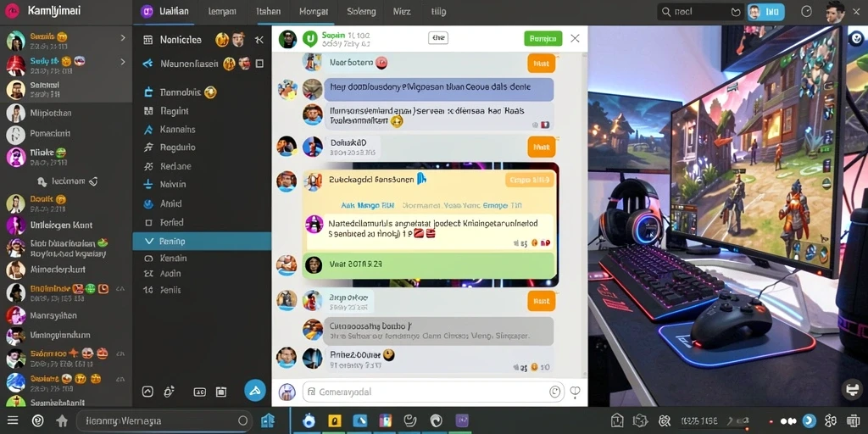
Task: Click the home icon in the taskbar
Action: (62, 420)
